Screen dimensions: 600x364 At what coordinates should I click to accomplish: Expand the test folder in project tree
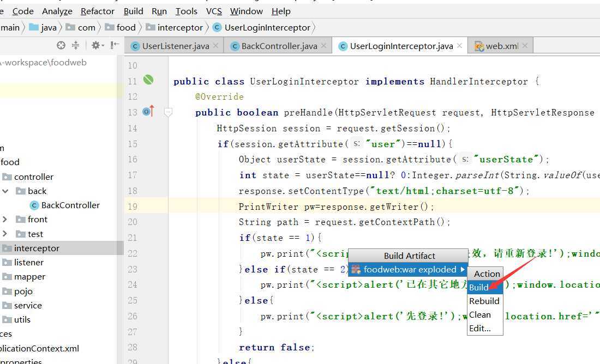click(x=5, y=234)
